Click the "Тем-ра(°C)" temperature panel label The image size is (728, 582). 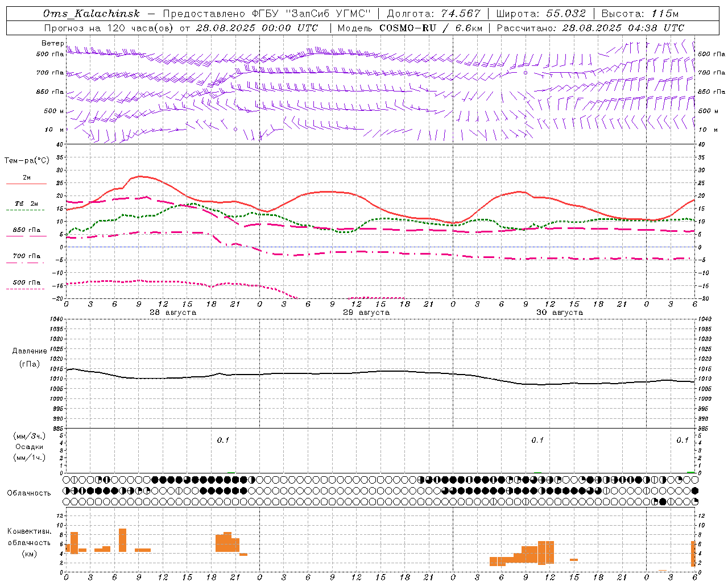coord(27,161)
